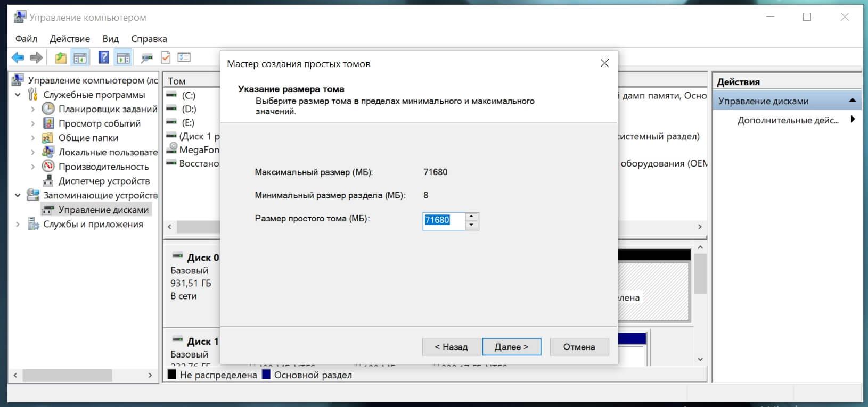Select Управление дисками in the tree
This screenshot has width=868, height=407.
click(x=96, y=210)
